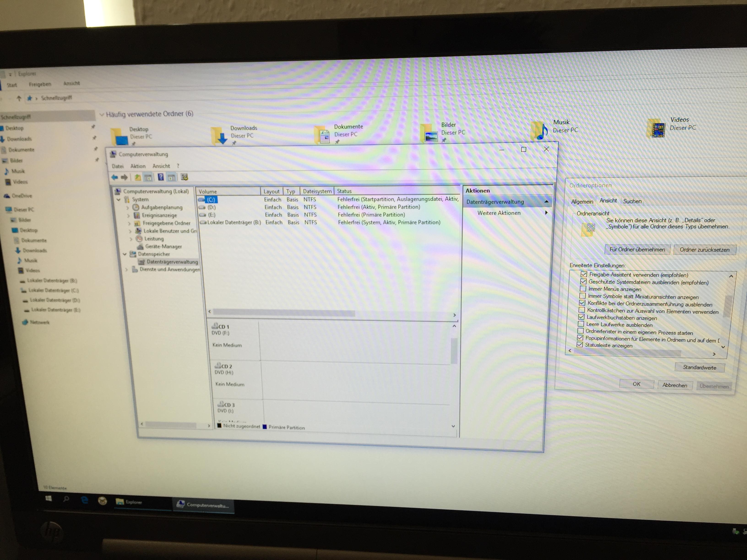The height and width of the screenshot is (560, 747).
Task: Expand the Weitere Aktionen submenu arrow
Action: (x=546, y=213)
